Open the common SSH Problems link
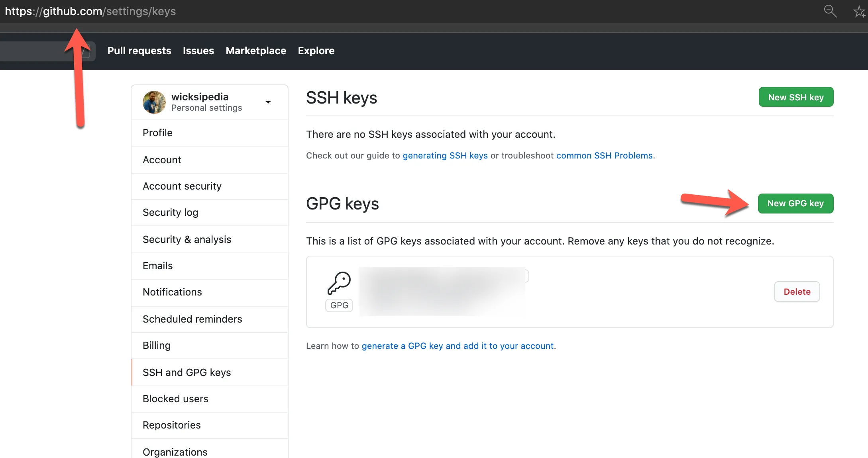 (604, 155)
